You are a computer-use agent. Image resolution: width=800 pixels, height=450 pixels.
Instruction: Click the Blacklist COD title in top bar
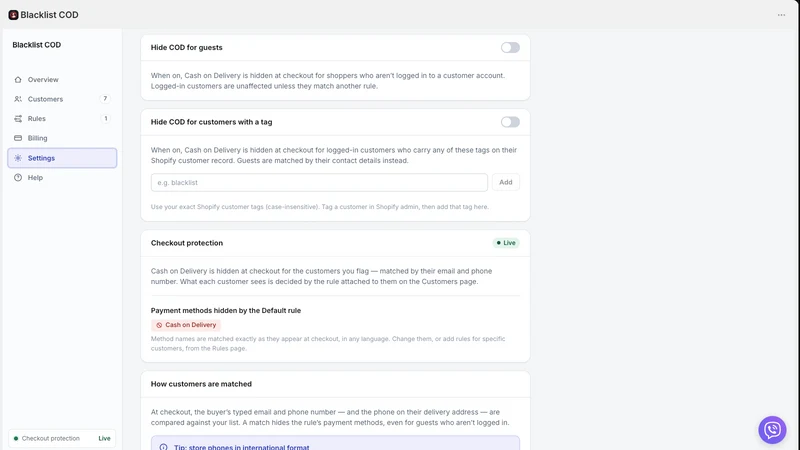click(x=49, y=15)
